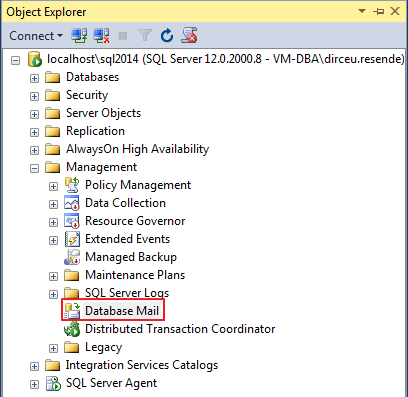408x397 pixels.
Task: Open the Connect dropdown menu
Action: tap(36, 36)
